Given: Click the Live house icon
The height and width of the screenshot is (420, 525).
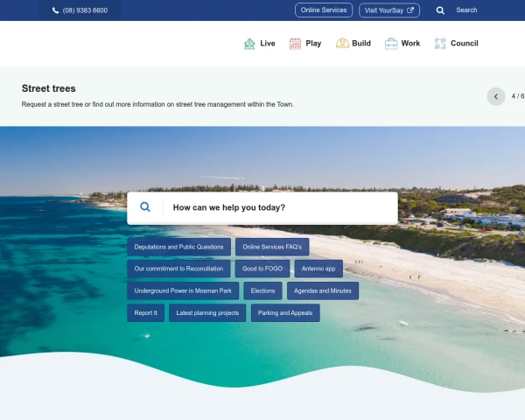Looking at the screenshot, I should [249, 43].
